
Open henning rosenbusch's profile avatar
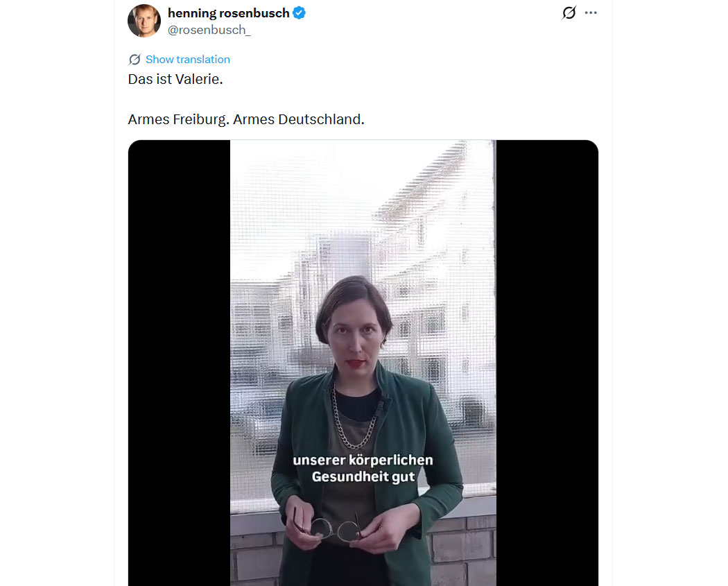point(144,21)
